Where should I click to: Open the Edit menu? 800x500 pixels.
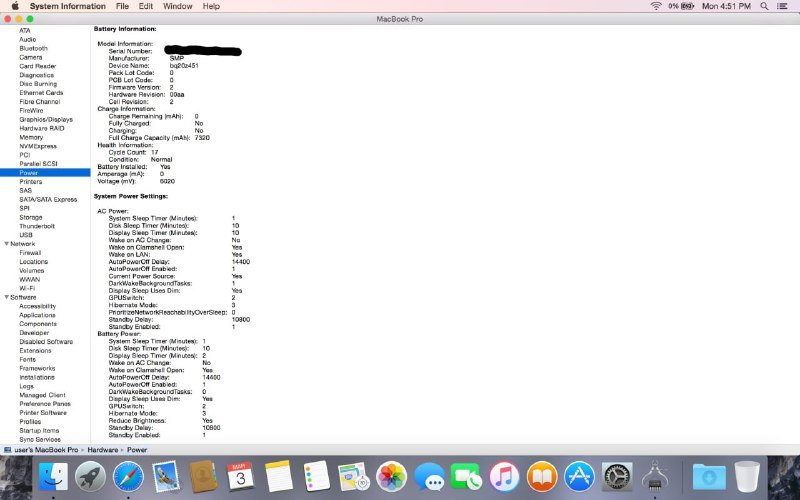tap(146, 6)
